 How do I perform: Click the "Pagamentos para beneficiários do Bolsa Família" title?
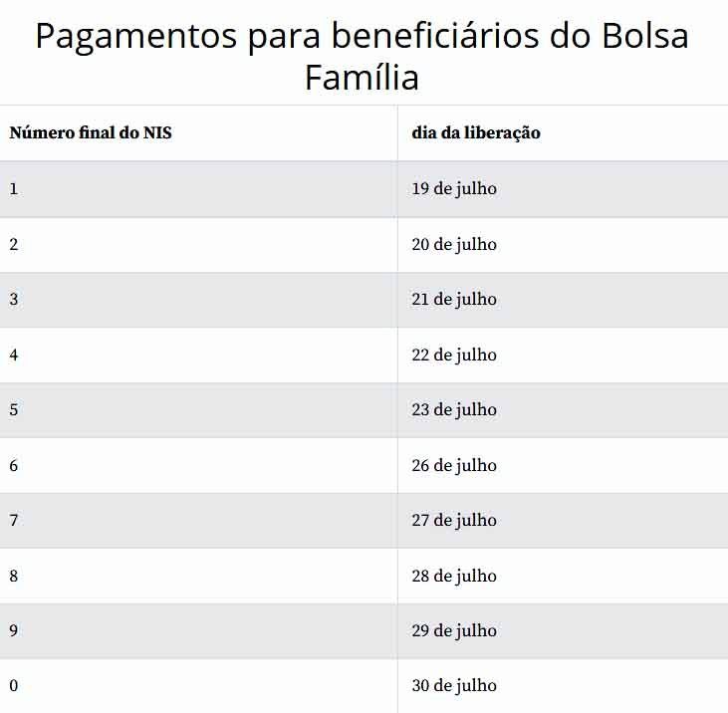(x=363, y=56)
